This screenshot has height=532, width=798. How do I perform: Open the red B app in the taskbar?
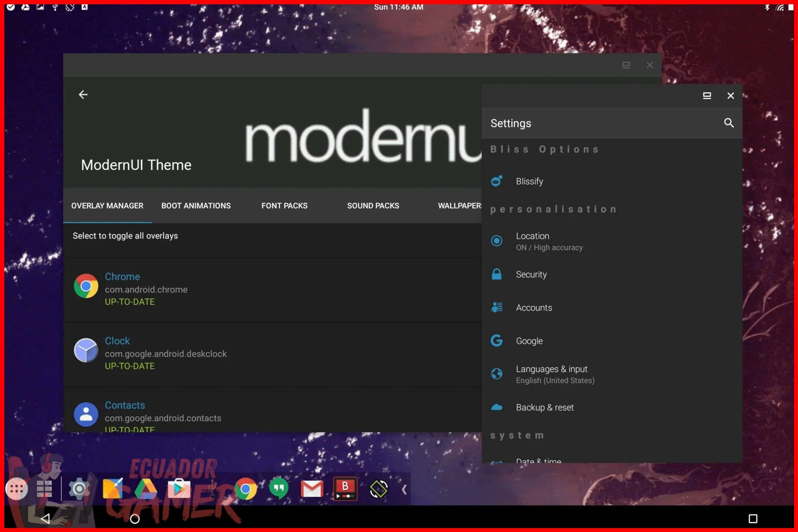[345, 489]
